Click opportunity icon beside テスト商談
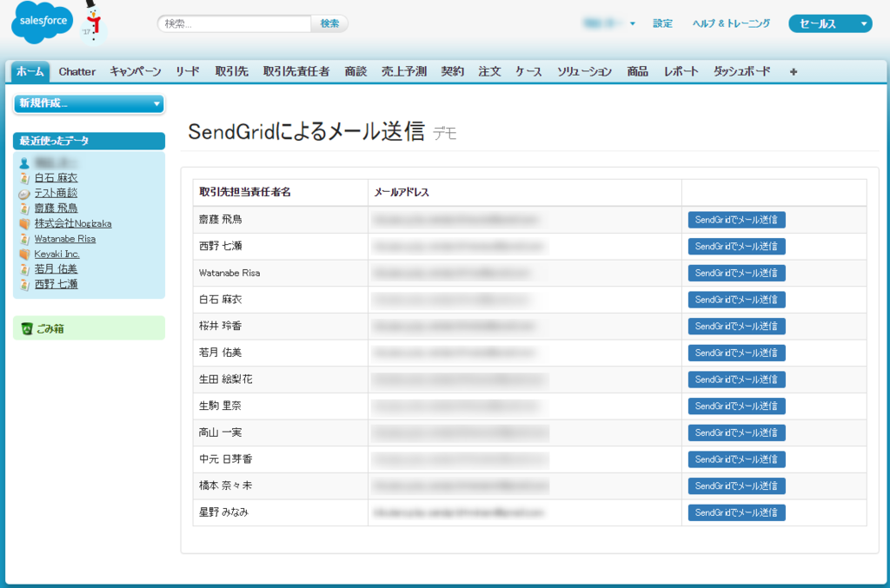The image size is (890, 588). 24,194
